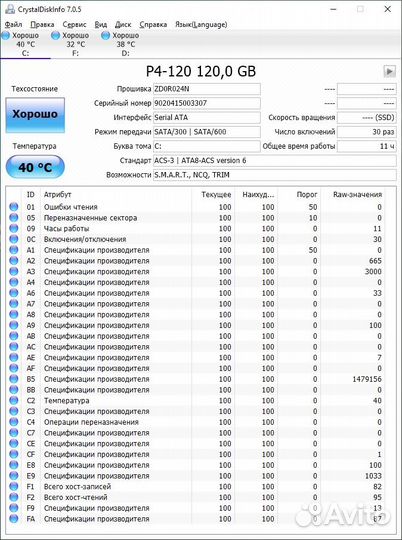402x540 pixels.
Task: Click the status icon for attribute AE
Action: point(14,357)
